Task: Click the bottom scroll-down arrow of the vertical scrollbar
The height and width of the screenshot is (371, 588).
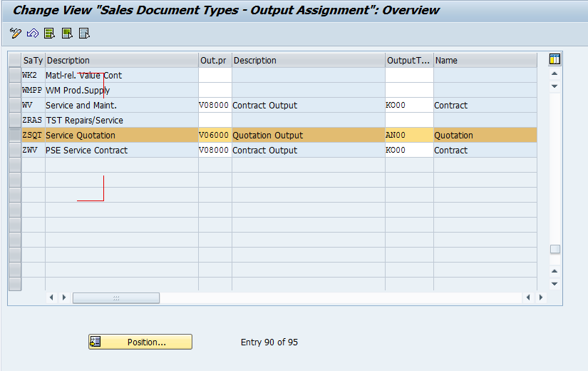Action: (x=555, y=284)
